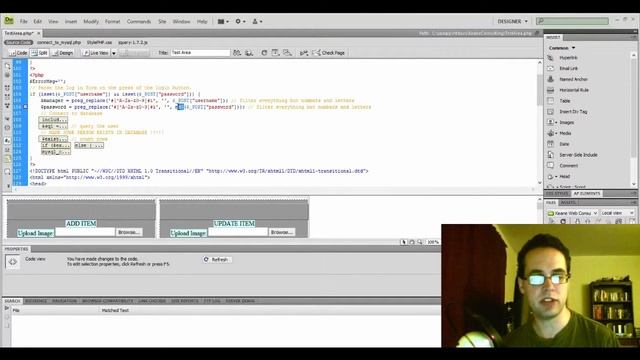The image size is (640, 360).
Task: Click Select Parent Tag coding toolbar icon
Action: tap(7, 119)
